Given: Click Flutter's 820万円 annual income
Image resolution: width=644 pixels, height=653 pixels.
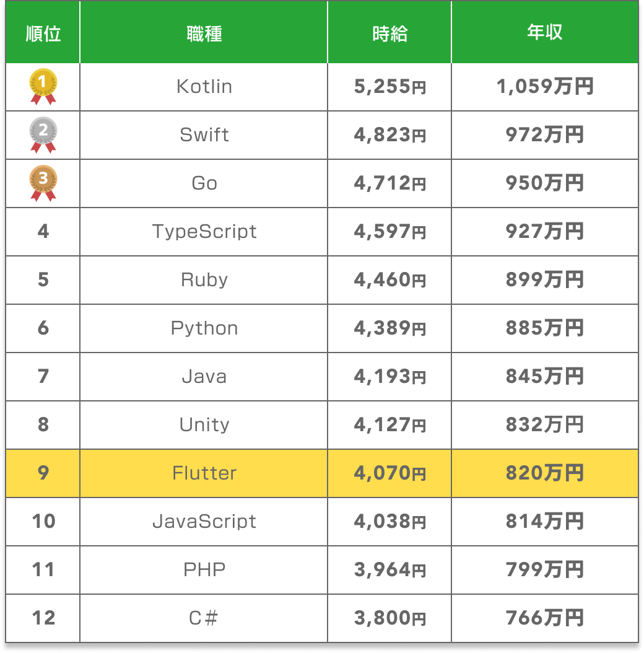Looking at the screenshot, I should pyautogui.click(x=545, y=473).
